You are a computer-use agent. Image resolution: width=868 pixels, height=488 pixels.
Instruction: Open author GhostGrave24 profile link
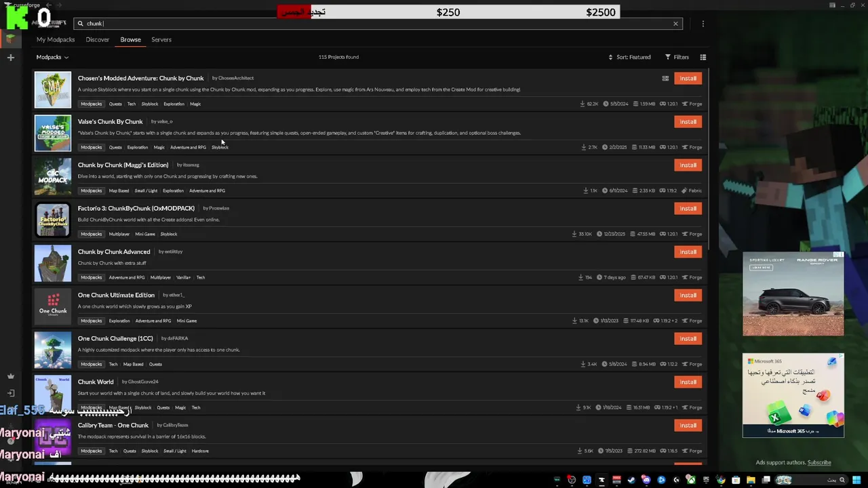[143, 382]
